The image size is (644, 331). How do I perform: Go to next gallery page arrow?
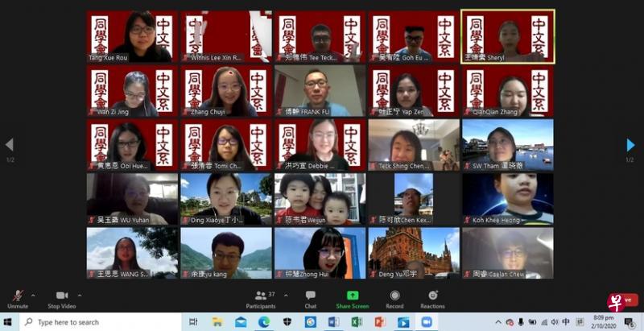[630, 144]
